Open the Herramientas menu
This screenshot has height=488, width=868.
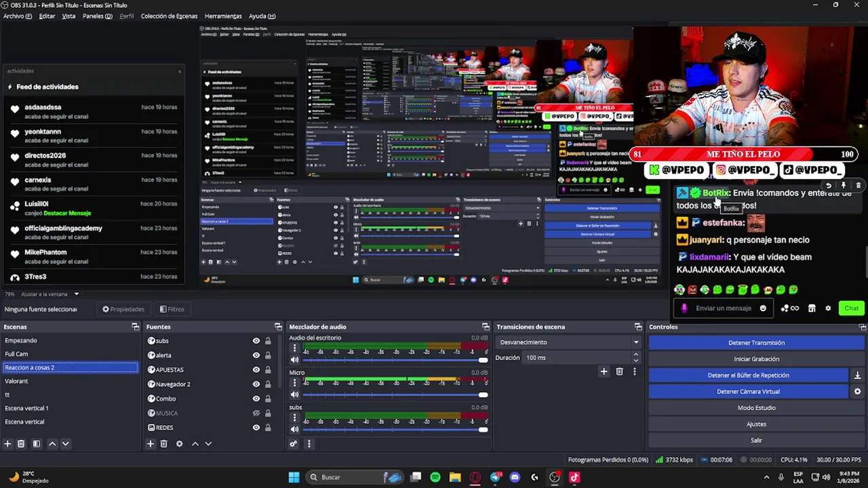point(223,16)
